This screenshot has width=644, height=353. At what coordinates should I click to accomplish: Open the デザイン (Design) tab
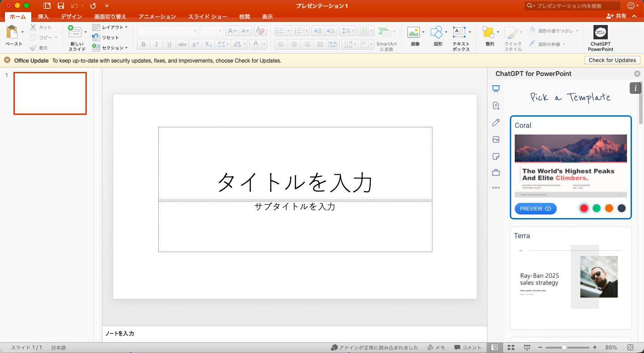point(72,17)
